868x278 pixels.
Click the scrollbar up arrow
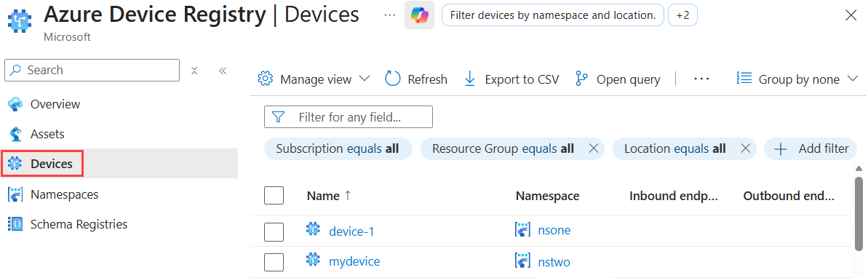click(859, 168)
